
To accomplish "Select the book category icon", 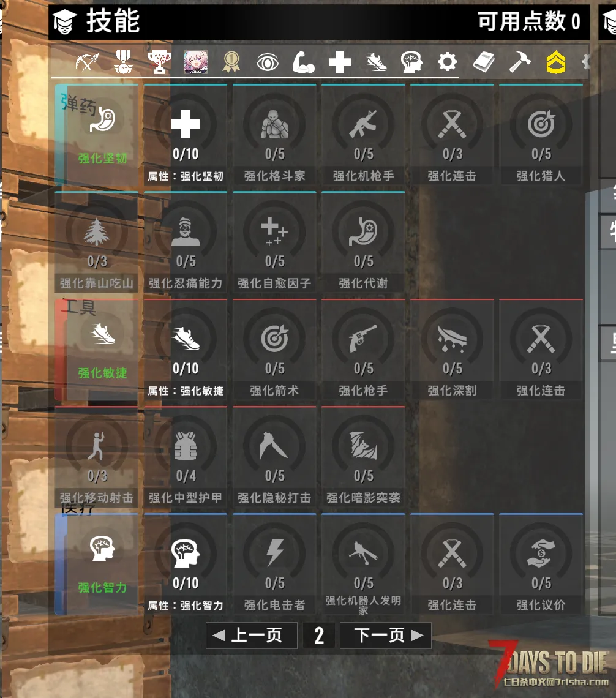I will pyautogui.click(x=484, y=62).
